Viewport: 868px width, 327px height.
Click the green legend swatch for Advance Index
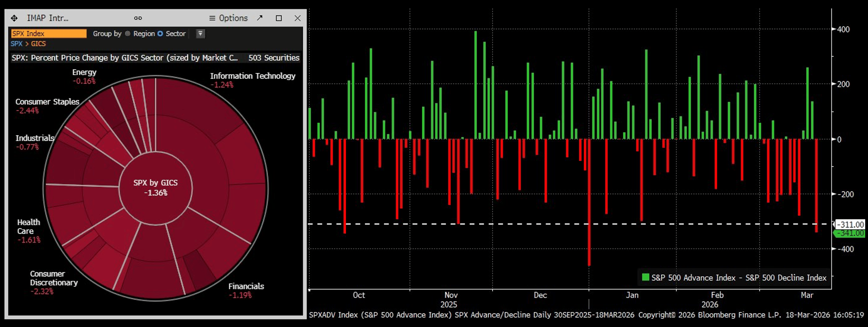click(645, 277)
